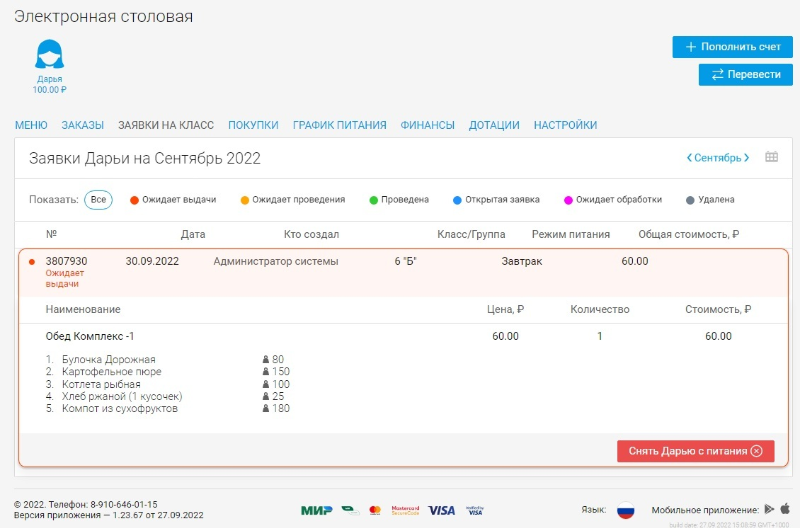Click the phone number 8-910-646-01-15
Image resolution: width=800 pixels, height=528 pixels.
[x=124, y=505]
